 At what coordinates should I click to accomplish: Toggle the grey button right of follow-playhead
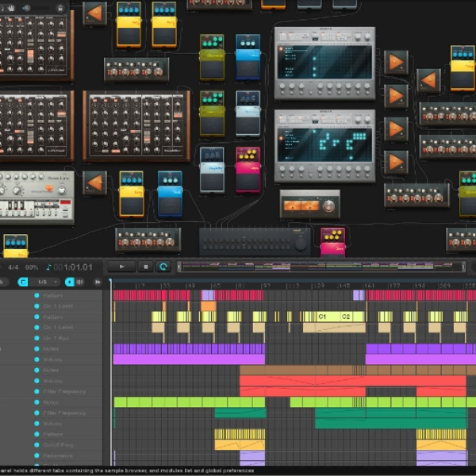[79, 282]
